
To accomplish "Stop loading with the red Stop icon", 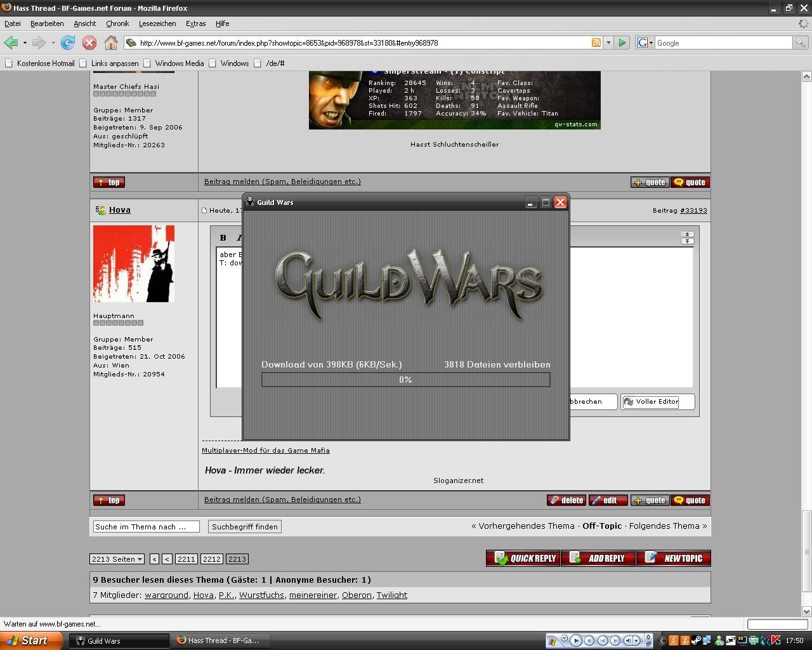I will pos(89,43).
